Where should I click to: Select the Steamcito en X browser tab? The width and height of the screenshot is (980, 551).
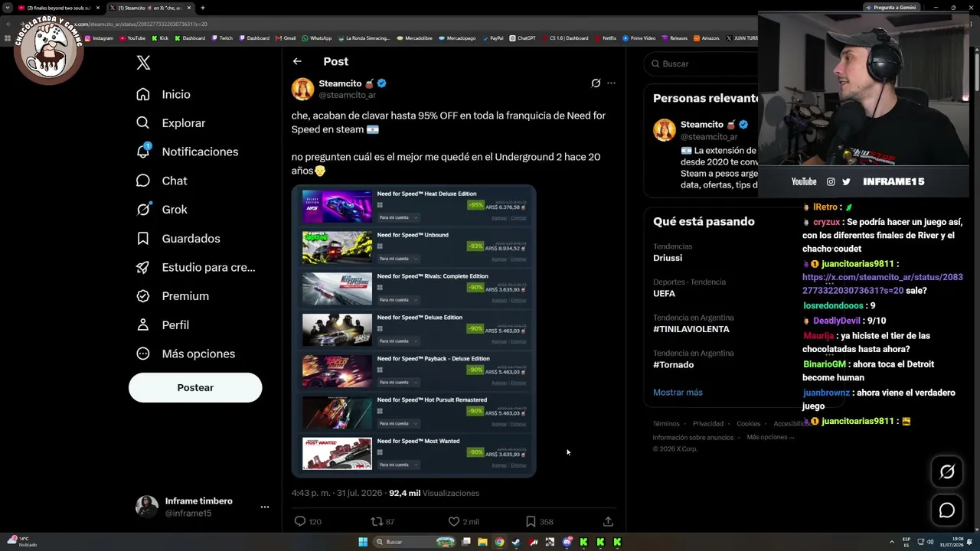point(150,8)
